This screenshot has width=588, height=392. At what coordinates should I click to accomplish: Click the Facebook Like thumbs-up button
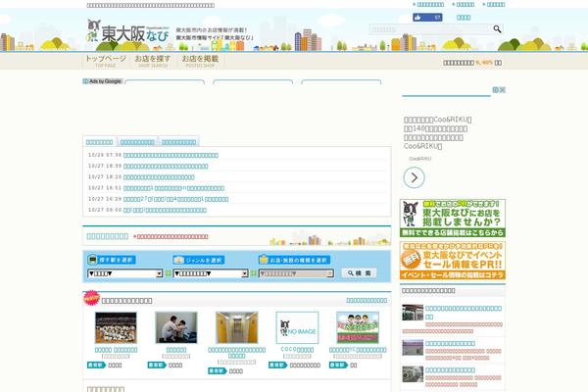427,18
